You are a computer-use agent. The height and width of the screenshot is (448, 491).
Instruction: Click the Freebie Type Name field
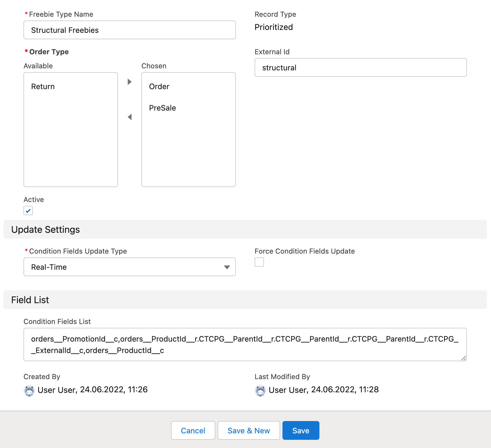click(x=129, y=30)
